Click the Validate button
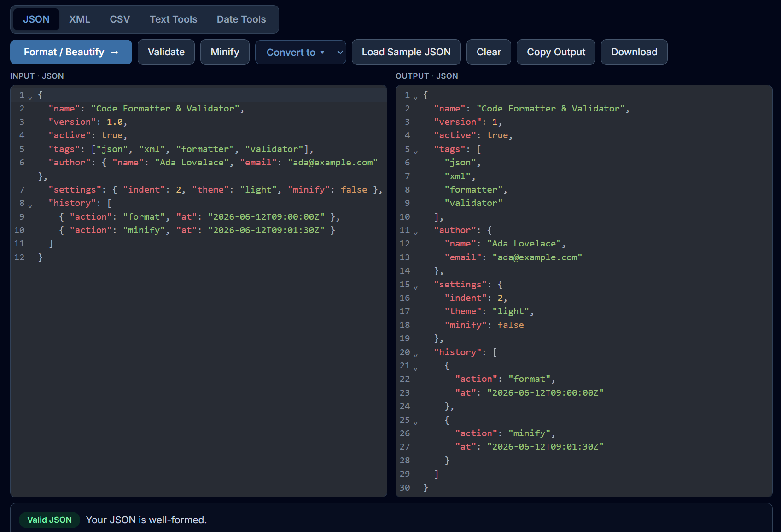The height and width of the screenshot is (532, 781). pos(166,52)
